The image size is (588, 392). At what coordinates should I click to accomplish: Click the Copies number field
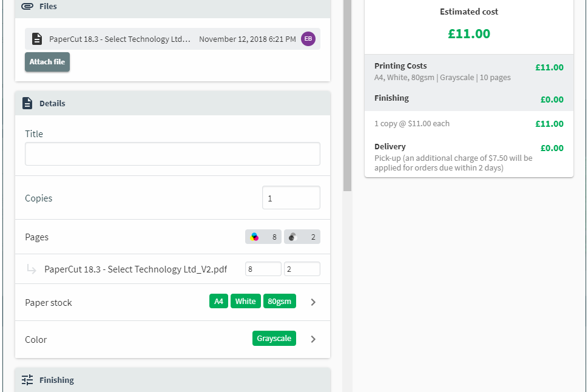point(291,198)
